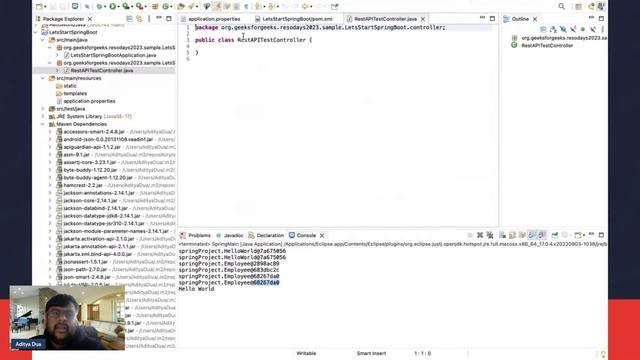The width and height of the screenshot is (640, 360).
Task: Expand the src/test/java folder
Action: tap(43, 109)
